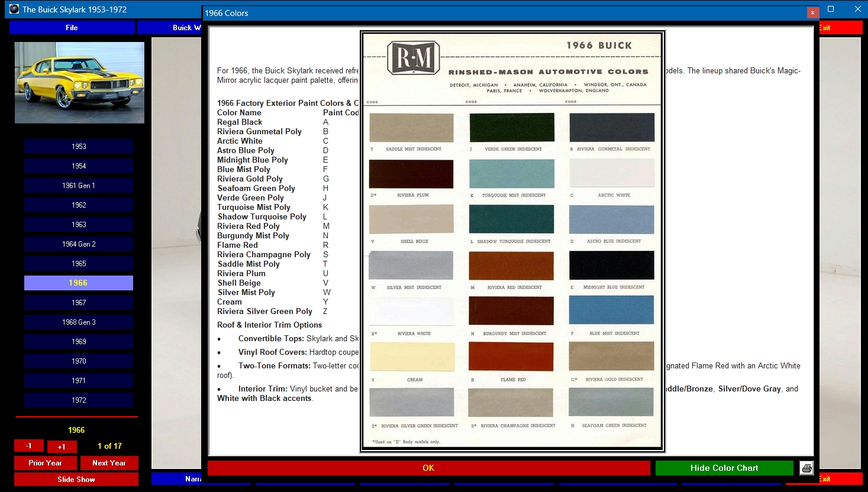Screen dimensions: 868x492
Task: Click the app icon in the title bar
Action: [x=14, y=9]
